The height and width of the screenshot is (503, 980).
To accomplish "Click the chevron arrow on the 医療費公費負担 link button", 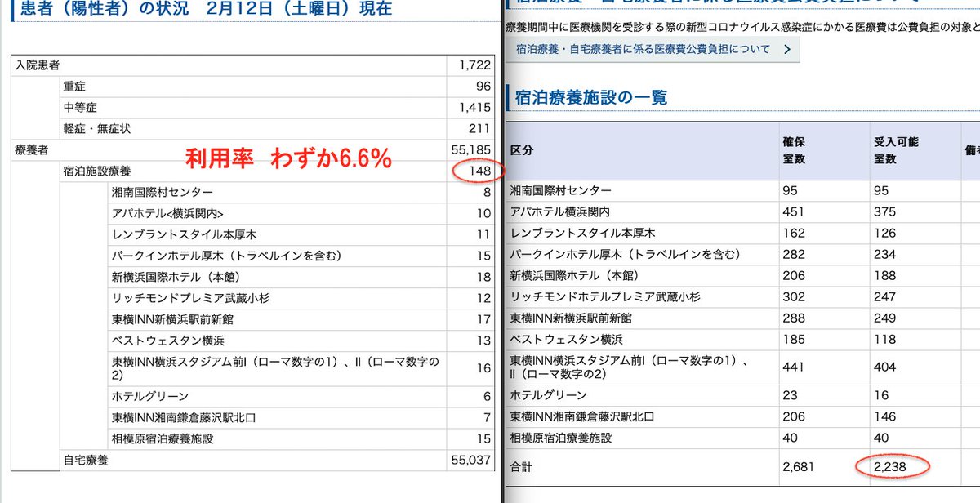I will click(786, 49).
